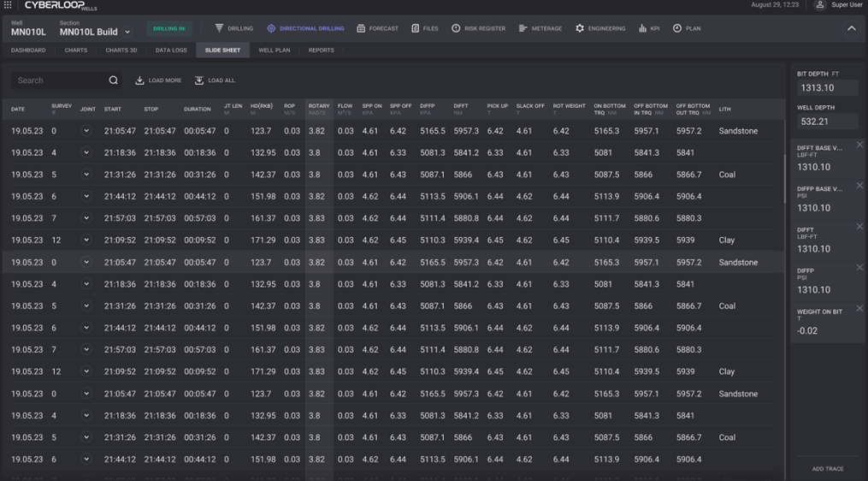868x481 pixels.
Task: Open the app grid launcher icon
Action: click(x=8, y=5)
